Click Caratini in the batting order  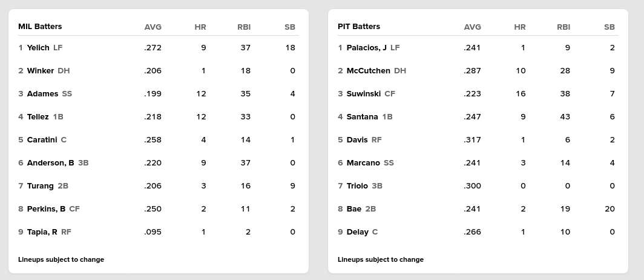[42, 139]
